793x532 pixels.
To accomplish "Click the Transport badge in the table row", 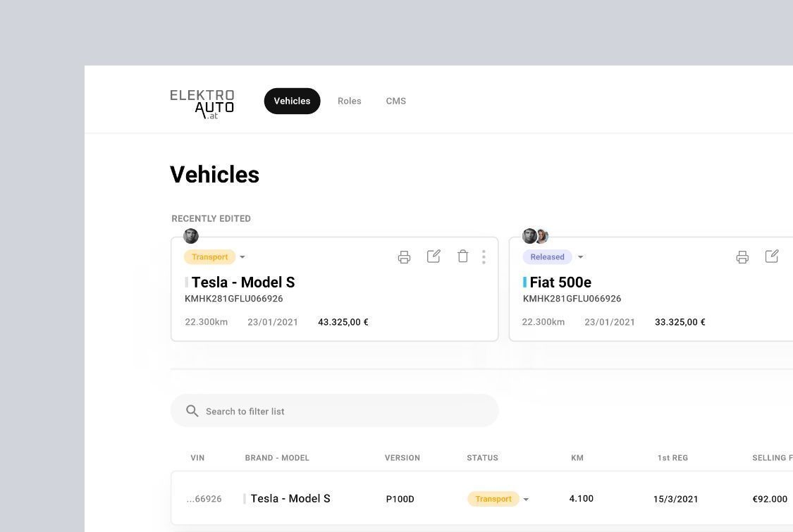I will coord(493,499).
